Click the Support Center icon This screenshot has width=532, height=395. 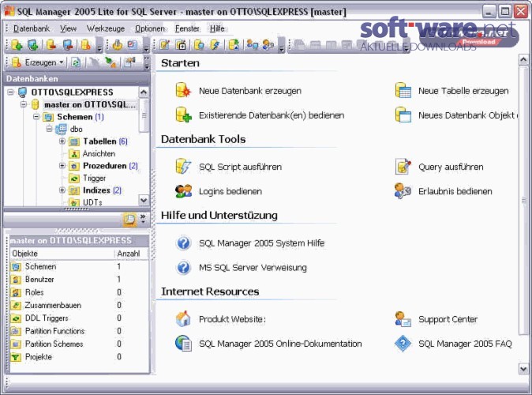pyautogui.click(x=403, y=318)
